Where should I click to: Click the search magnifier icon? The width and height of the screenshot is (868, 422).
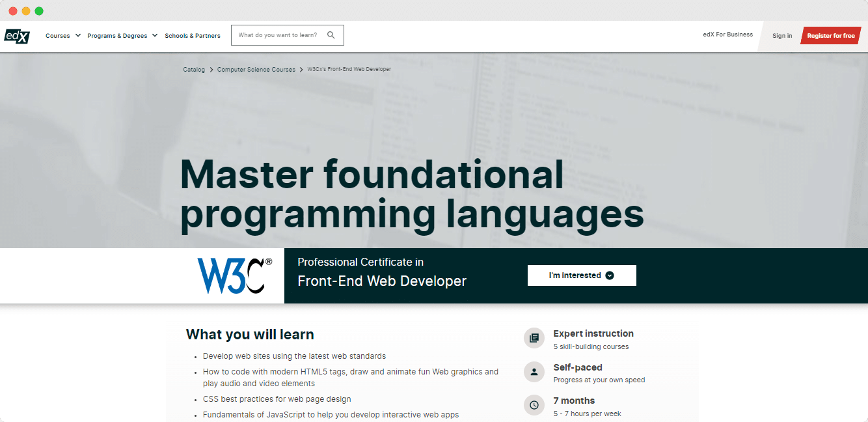pyautogui.click(x=331, y=35)
